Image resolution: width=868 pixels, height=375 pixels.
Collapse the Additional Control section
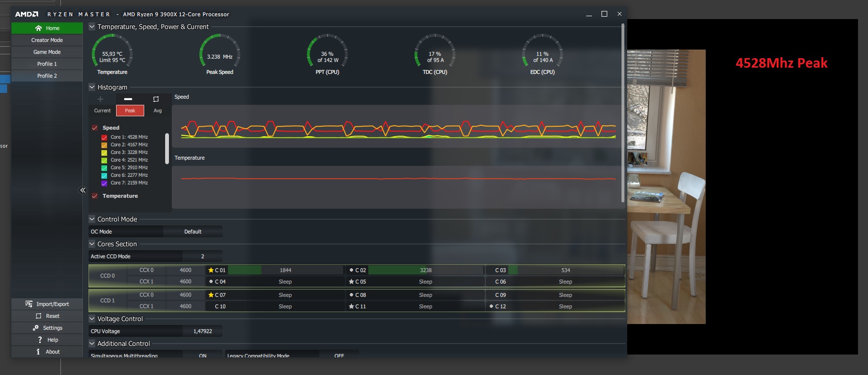pyautogui.click(x=92, y=344)
